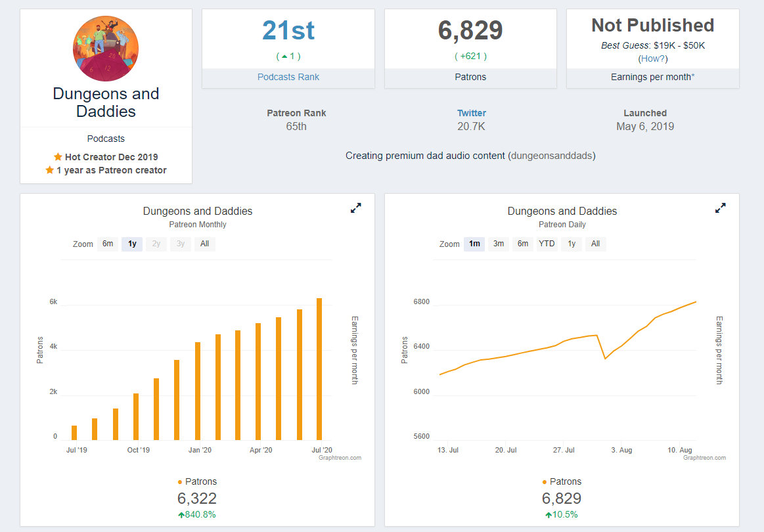This screenshot has width=764, height=532.
Task: Click the Patreon Monthly chart subtitle
Action: click(198, 225)
